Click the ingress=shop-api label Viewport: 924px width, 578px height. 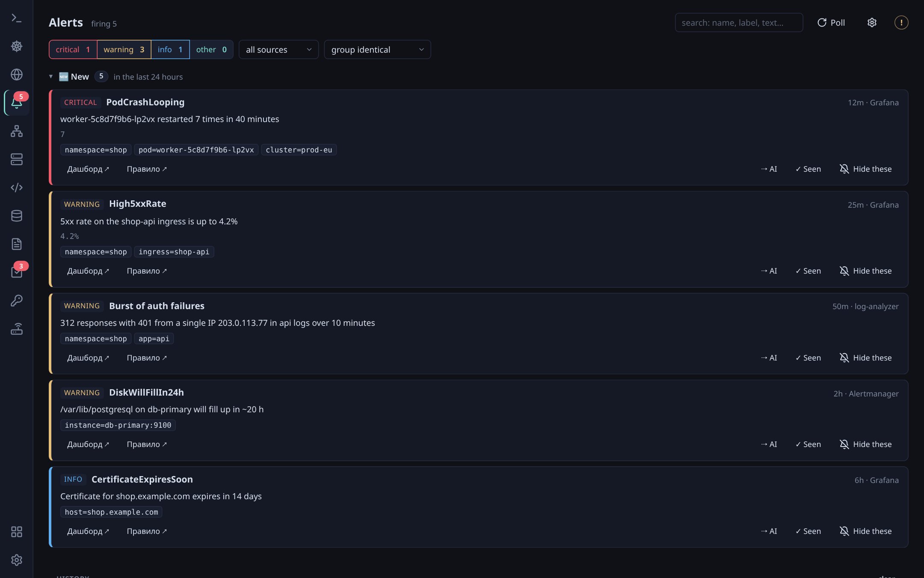pyautogui.click(x=174, y=252)
